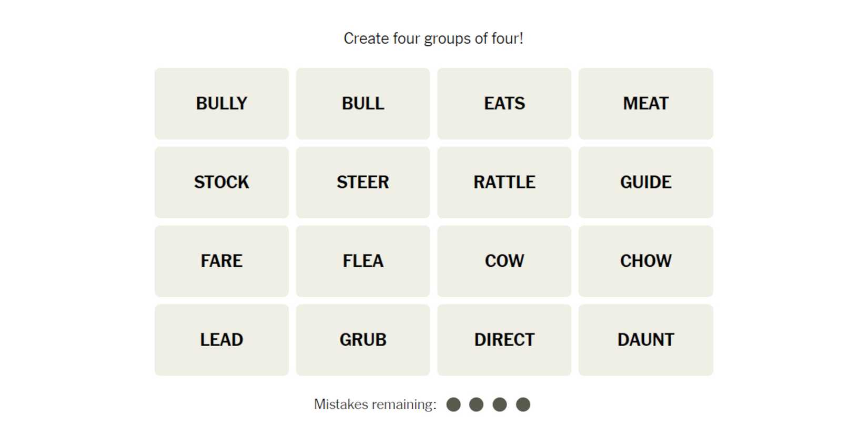Choose the STOCK tile

pos(221,183)
